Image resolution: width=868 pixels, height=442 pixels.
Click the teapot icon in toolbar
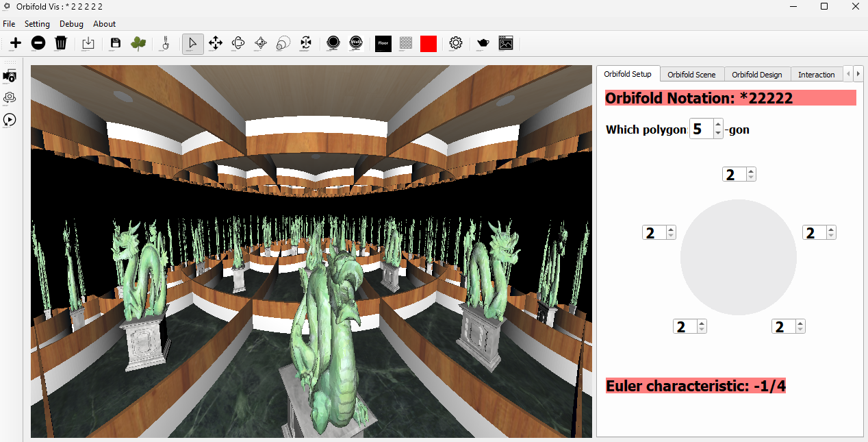coord(483,43)
